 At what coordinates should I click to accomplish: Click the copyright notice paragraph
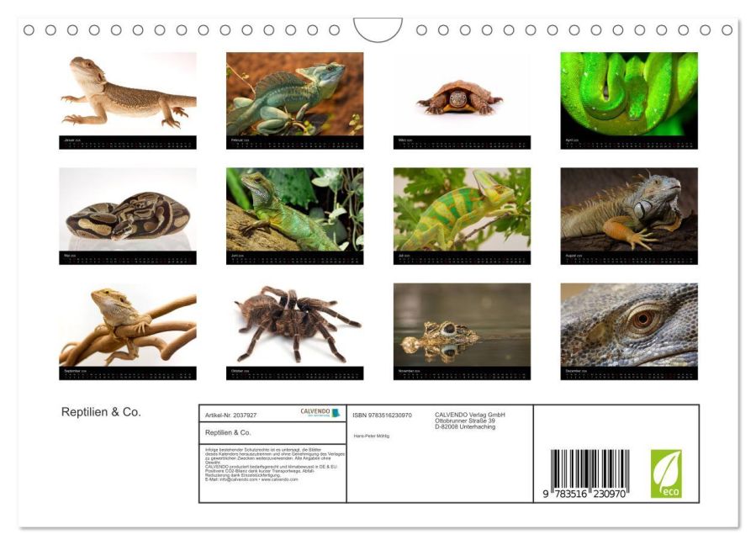[x=275, y=464]
